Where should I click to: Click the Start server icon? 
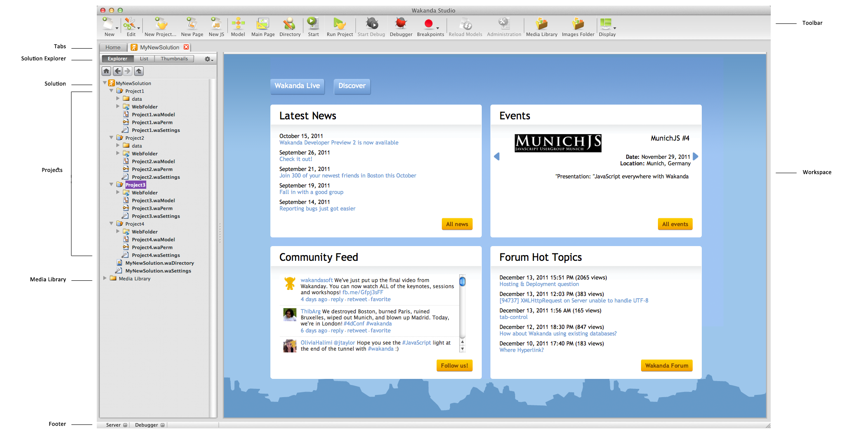point(313,23)
